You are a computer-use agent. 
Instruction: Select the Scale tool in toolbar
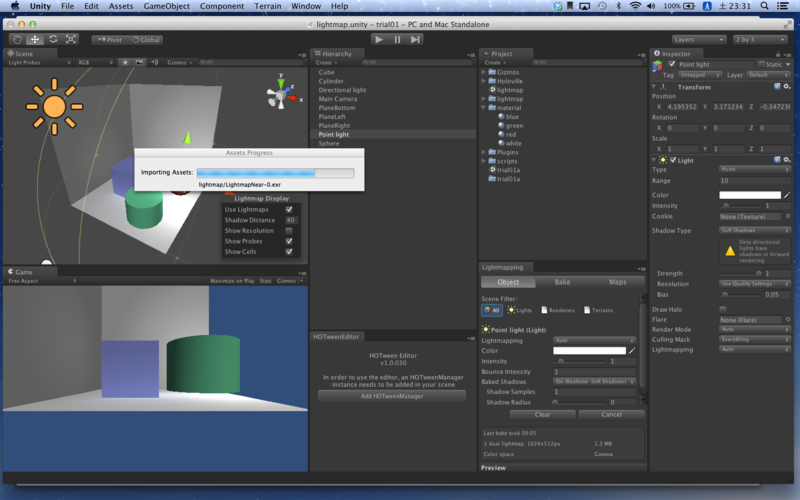tap(71, 39)
